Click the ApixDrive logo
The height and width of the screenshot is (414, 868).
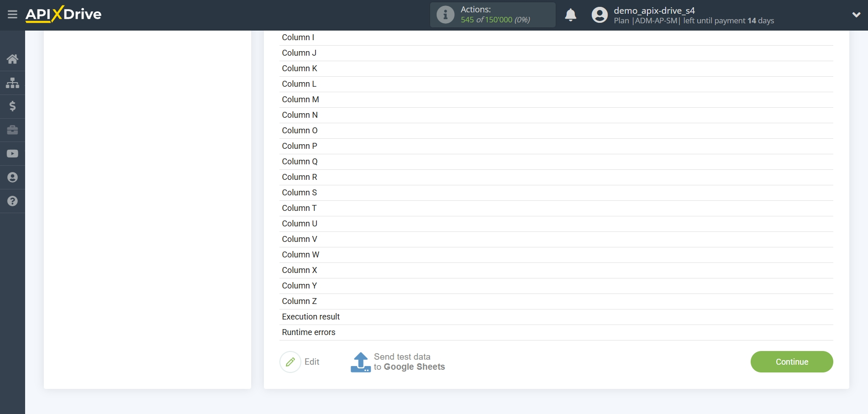[x=63, y=14]
